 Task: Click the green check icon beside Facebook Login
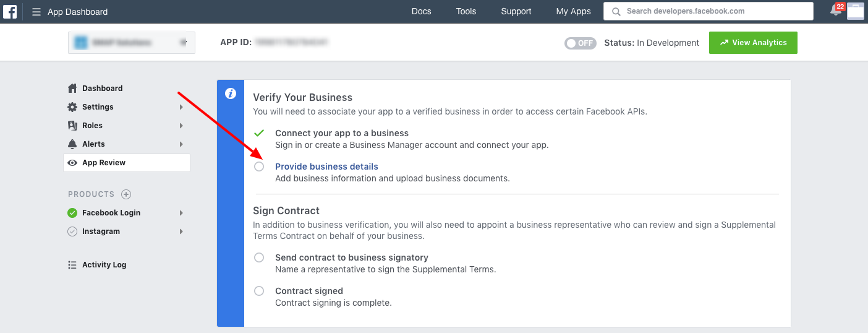coord(72,213)
